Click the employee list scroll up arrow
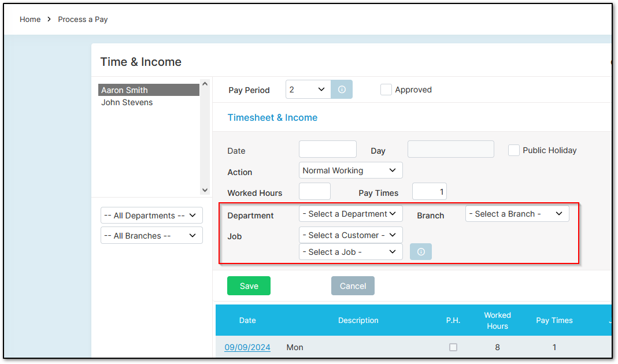 pyautogui.click(x=205, y=84)
